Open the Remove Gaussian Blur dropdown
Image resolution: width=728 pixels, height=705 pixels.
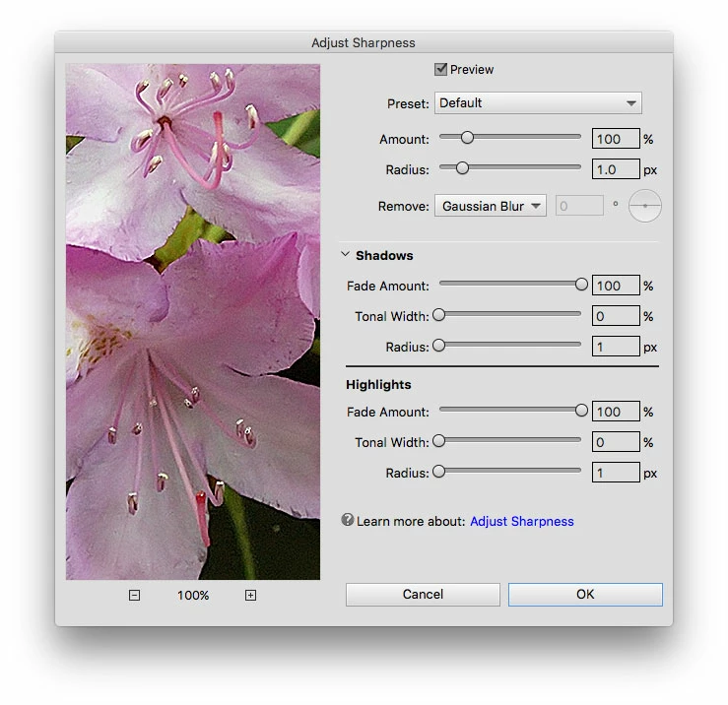point(491,206)
